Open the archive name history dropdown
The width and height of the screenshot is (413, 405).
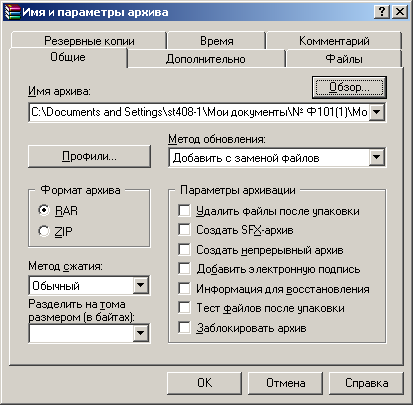pos(377,112)
